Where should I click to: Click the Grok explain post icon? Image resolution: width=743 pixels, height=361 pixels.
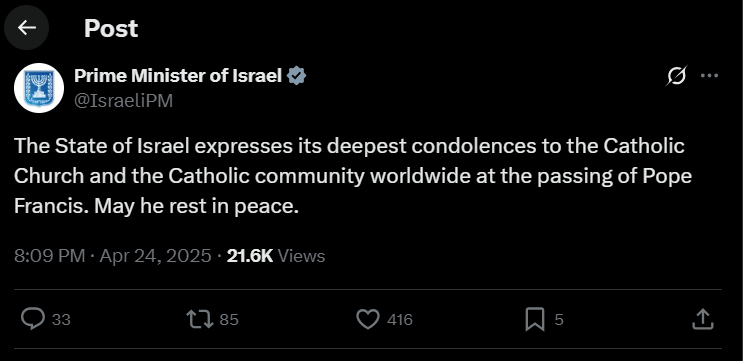(676, 76)
